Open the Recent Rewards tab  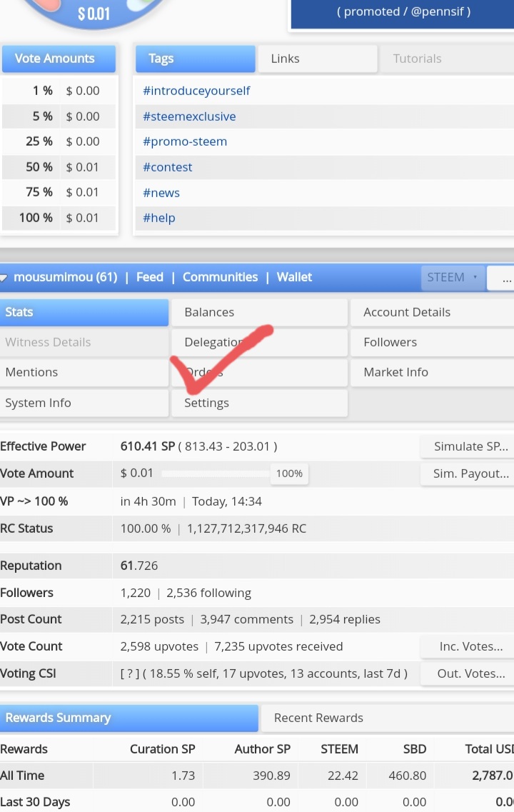tap(388, 718)
